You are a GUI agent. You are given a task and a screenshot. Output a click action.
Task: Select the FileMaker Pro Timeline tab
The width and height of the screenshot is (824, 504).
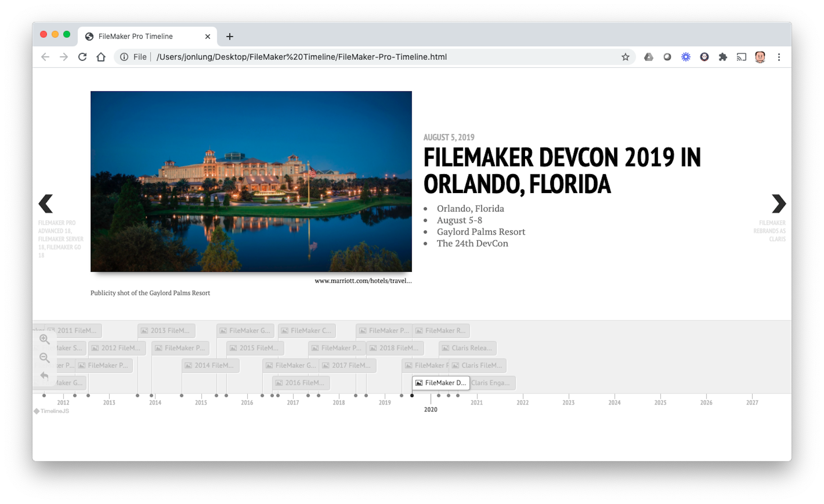(147, 36)
